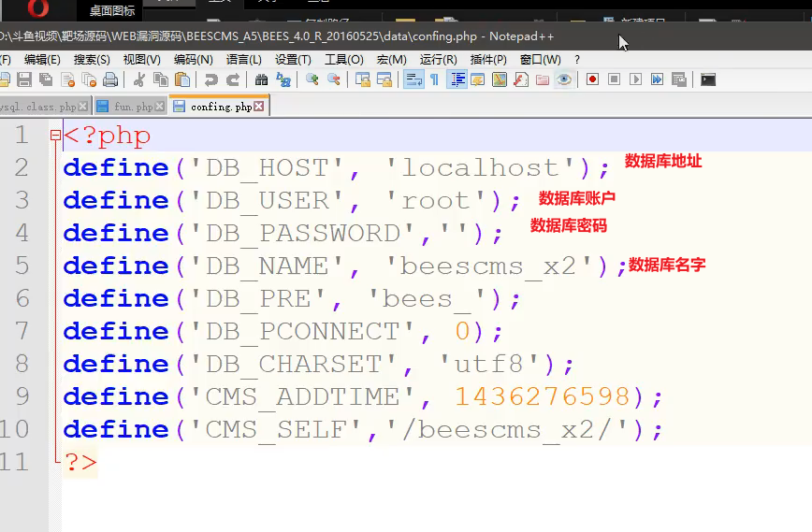Start macro recording with red dot icon
The width and height of the screenshot is (812, 532).
(x=592, y=80)
